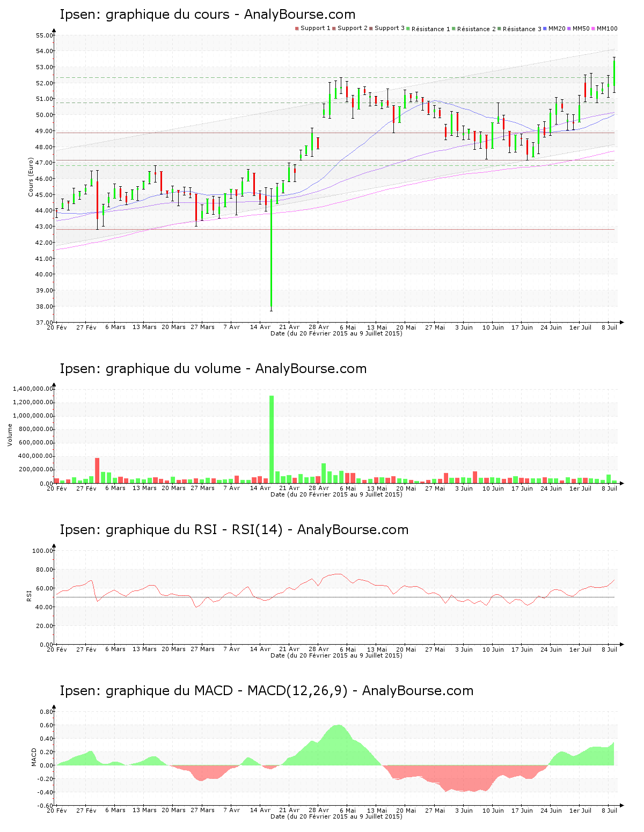Click the '55.00' price axis label
This screenshot has width=644, height=832.
click(45, 35)
